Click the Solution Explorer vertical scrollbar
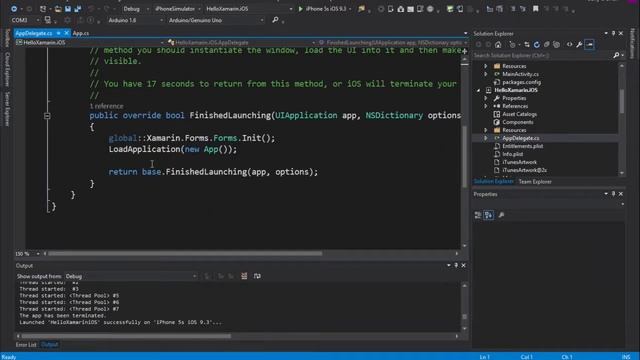 click(622, 101)
